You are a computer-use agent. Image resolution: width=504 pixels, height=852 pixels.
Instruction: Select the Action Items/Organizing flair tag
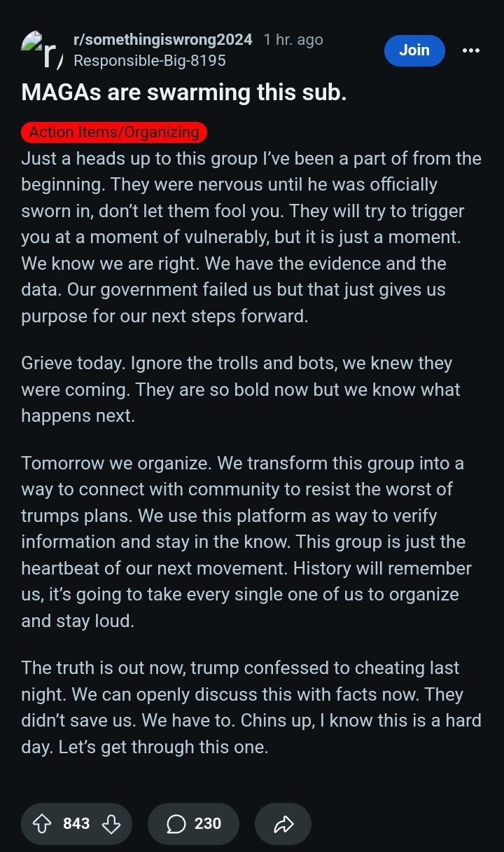coord(114,132)
